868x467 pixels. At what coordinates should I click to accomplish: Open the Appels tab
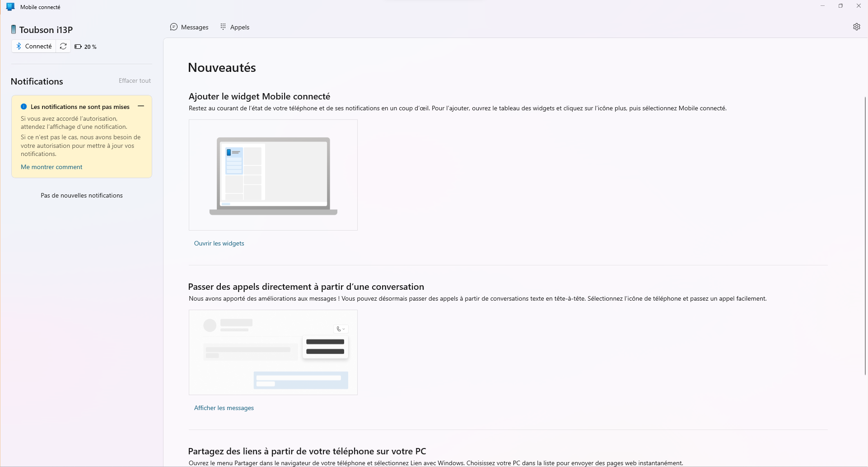tap(234, 27)
